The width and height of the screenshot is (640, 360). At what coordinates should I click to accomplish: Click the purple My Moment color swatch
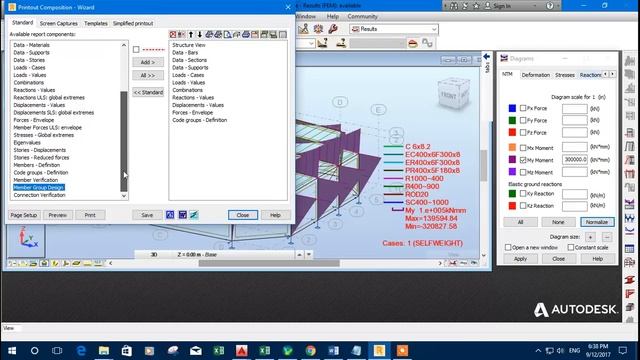click(512, 160)
